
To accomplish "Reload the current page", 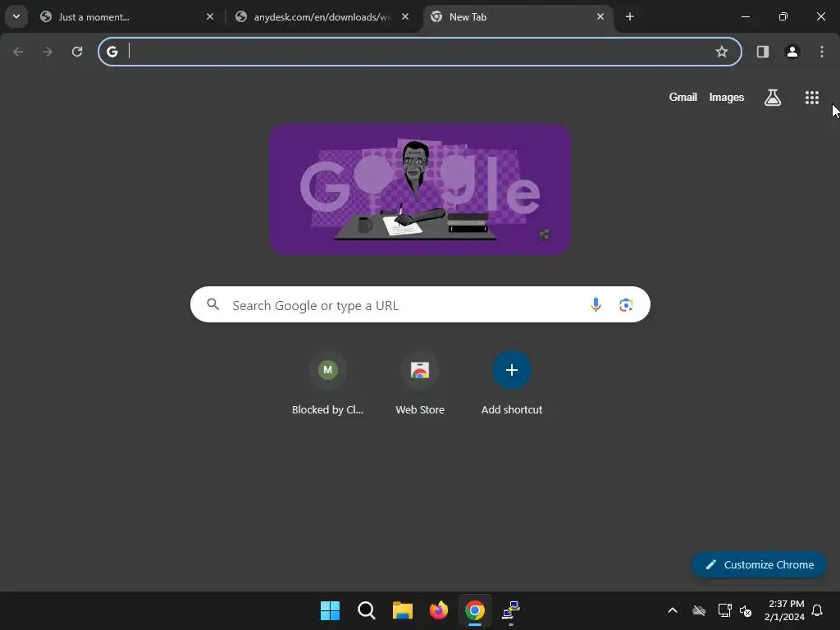I will click(x=77, y=52).
